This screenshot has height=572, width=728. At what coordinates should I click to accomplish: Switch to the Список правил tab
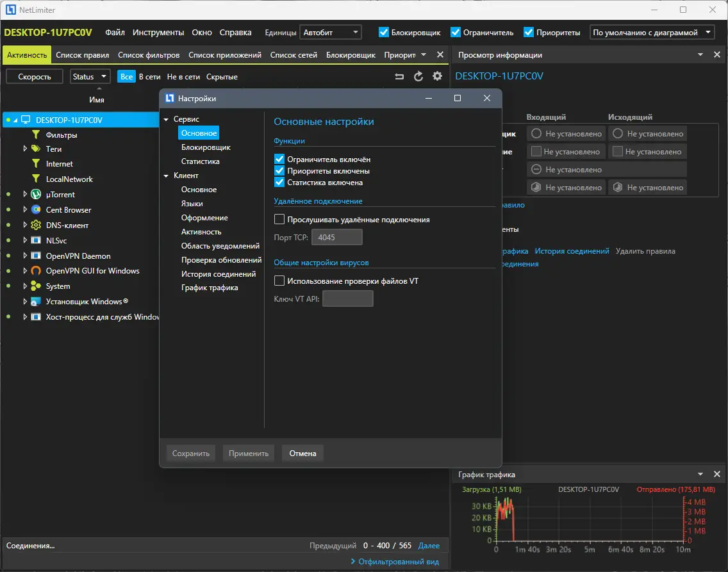pyautogui.click(x=83, y=55)
